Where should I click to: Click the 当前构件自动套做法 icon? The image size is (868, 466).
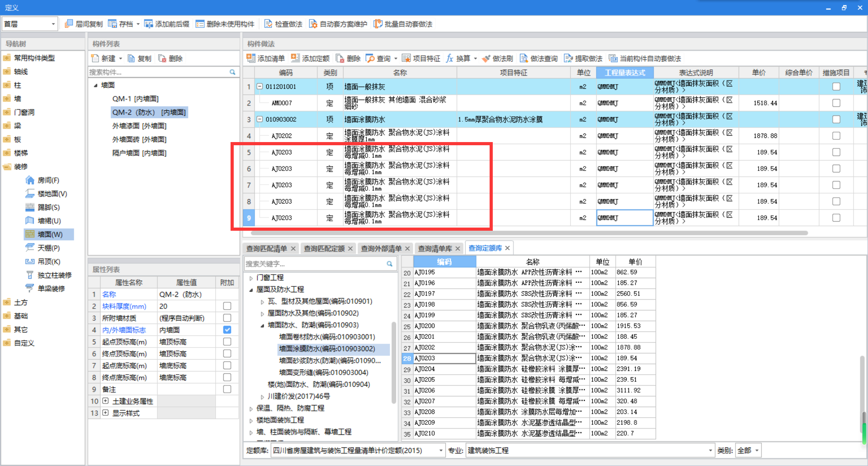(x=613, y=58)
